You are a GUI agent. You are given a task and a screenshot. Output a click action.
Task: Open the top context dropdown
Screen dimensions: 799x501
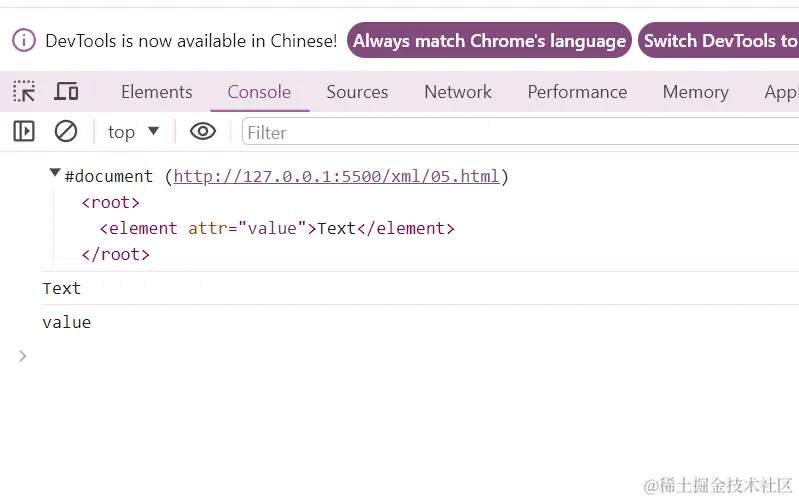tap(133, 131)
